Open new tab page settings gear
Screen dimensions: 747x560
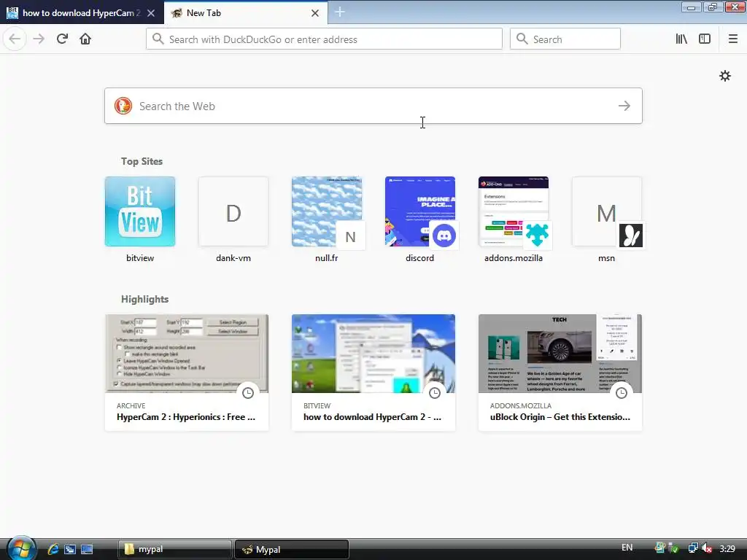[x=724, y=76]
